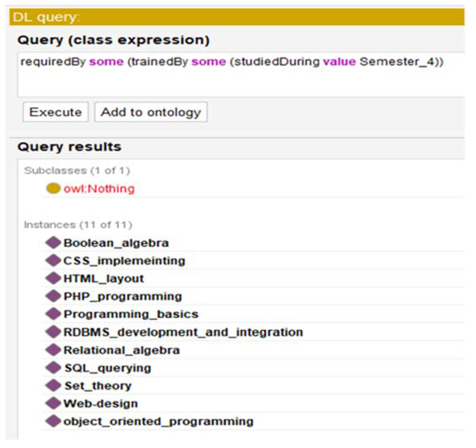Select the object_oriented_programming instance
Viewport: 476px width, 448px height.
coord(158,422)
